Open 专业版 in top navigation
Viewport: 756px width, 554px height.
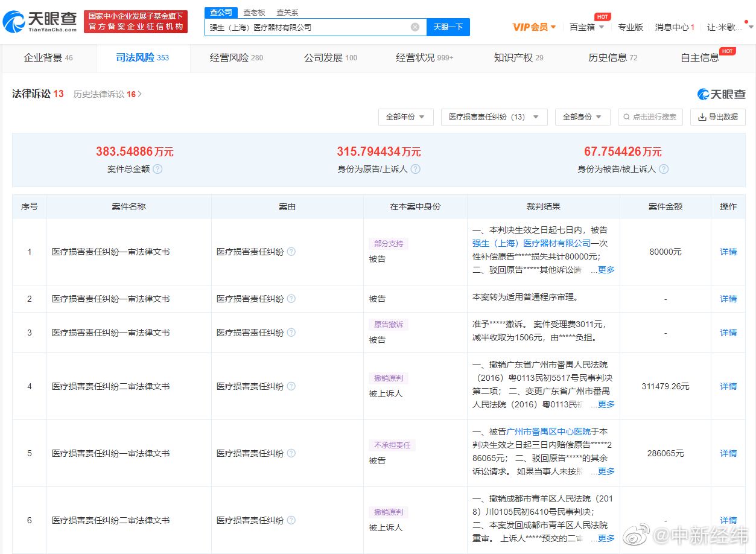pyautogui.click(x=631, y=27)
